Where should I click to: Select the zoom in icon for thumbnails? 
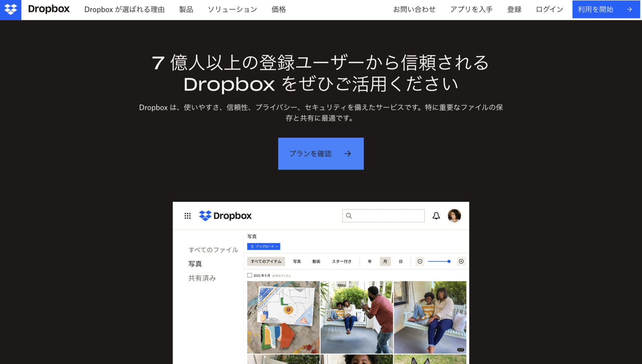(x=461, y=261)
